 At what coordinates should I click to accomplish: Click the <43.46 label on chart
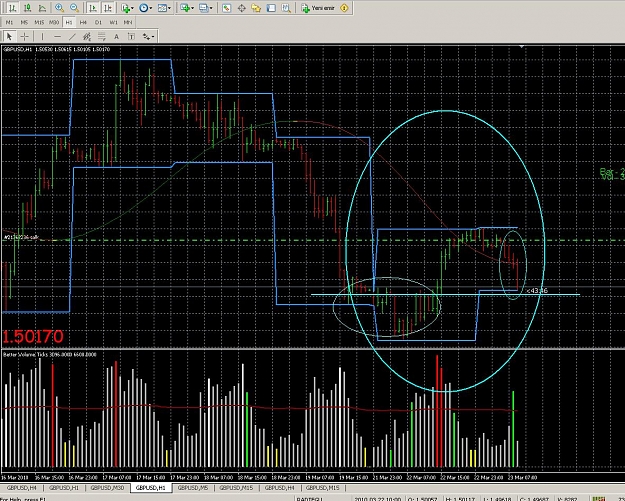537,291
